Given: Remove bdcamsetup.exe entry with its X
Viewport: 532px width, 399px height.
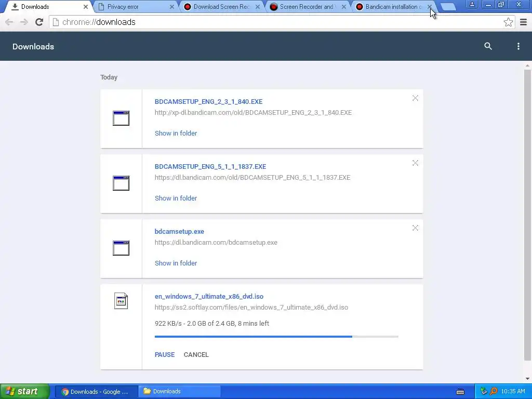Looking at the screenshot, I should 415,228.
